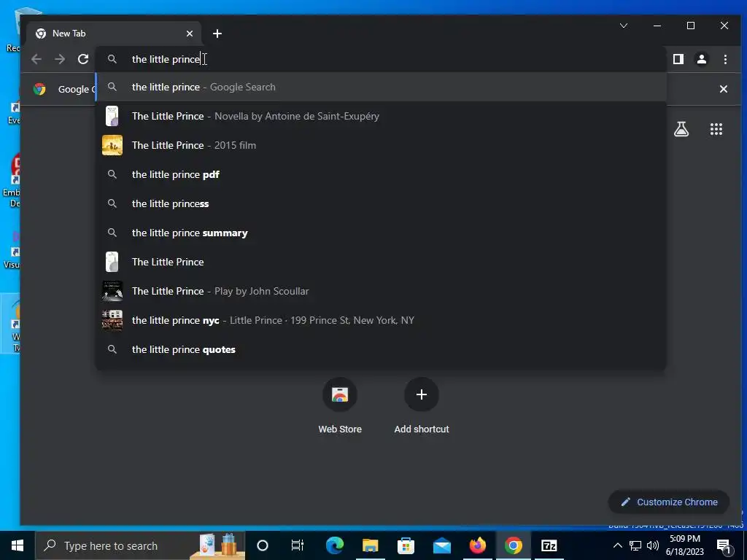This screenshot has width=747, height=560.
Task: Dismiss the Google Chrome info bar
Action: [723, 89]
